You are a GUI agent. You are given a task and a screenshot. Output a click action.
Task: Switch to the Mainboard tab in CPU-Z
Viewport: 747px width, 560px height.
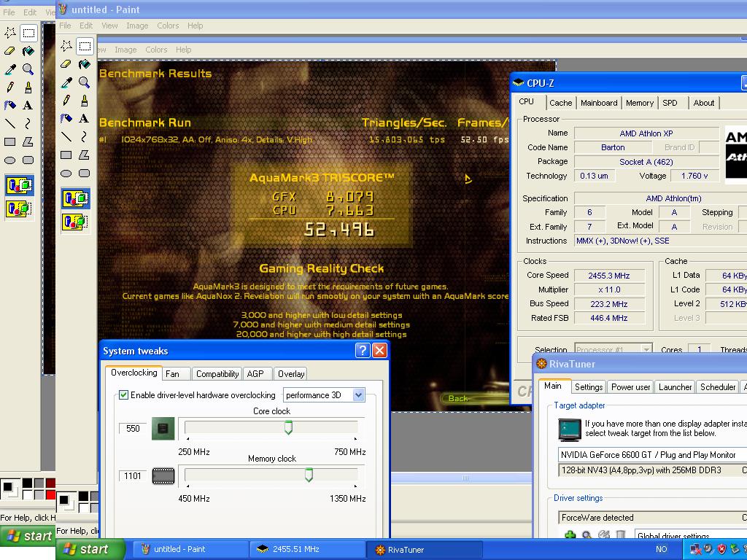tap(599, 103)
